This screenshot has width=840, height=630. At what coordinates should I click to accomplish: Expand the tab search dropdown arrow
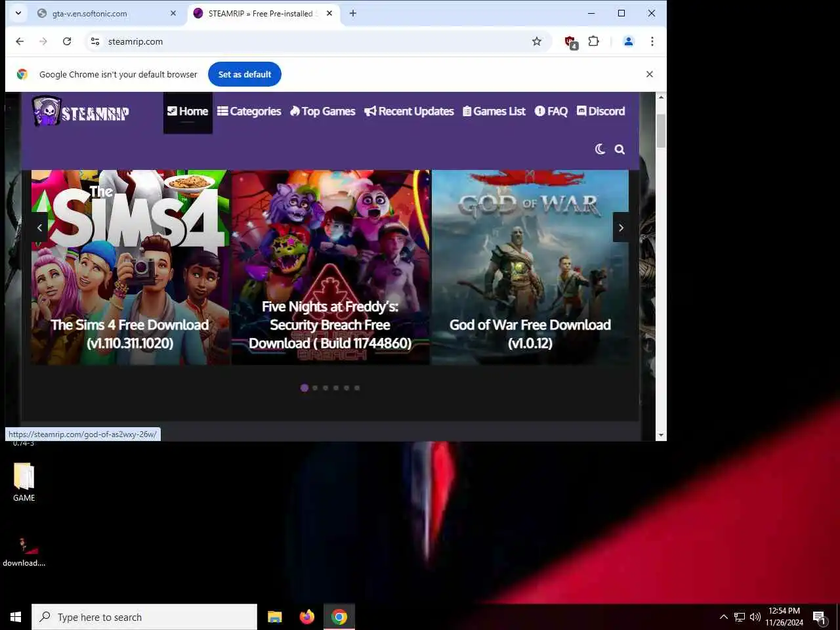coord(18,13)
